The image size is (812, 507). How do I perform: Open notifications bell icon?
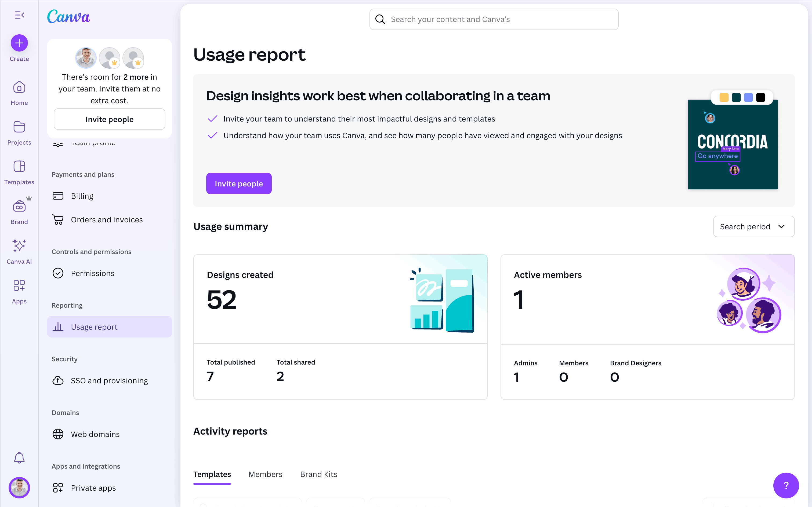point(19,457)
